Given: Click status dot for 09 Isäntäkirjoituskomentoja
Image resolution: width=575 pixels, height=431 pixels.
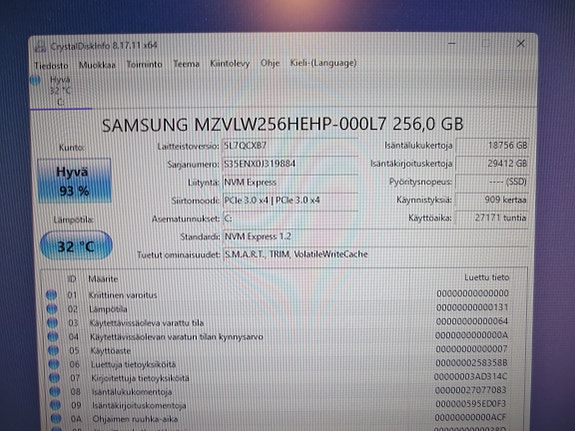Looking at the screenshot, I should coord(55,405).
